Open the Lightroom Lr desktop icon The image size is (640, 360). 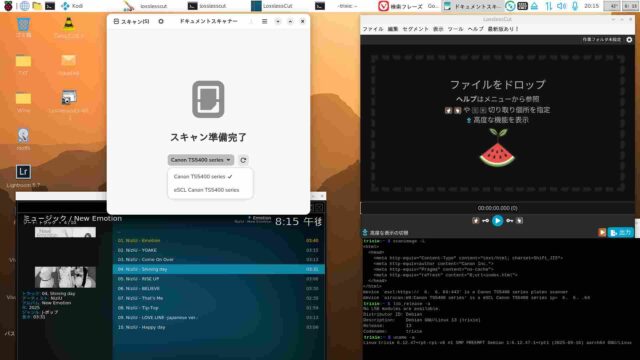click(x=23, y=172)
